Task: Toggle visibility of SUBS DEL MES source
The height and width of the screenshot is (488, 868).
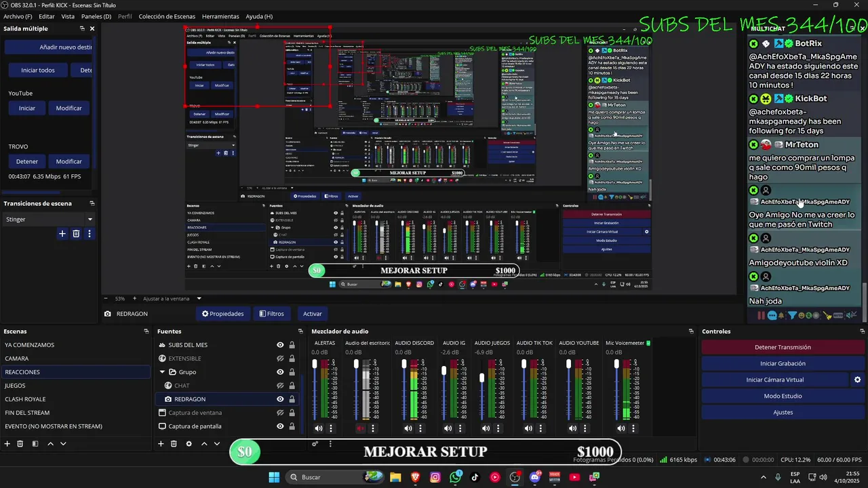Action: coord(280,345)
